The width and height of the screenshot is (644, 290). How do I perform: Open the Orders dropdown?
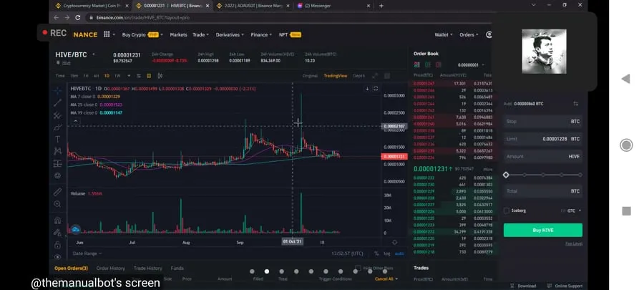click(x=469, y=35)
